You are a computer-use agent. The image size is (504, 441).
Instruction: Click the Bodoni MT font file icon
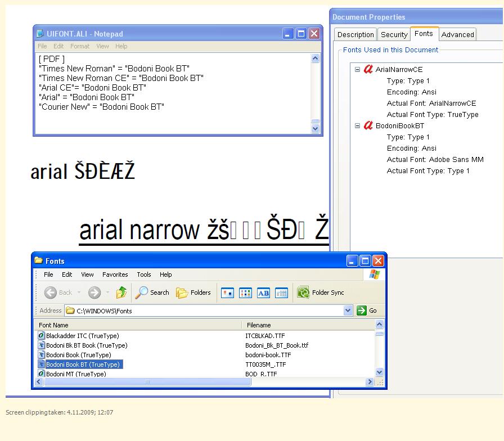[x=41, y=373]
